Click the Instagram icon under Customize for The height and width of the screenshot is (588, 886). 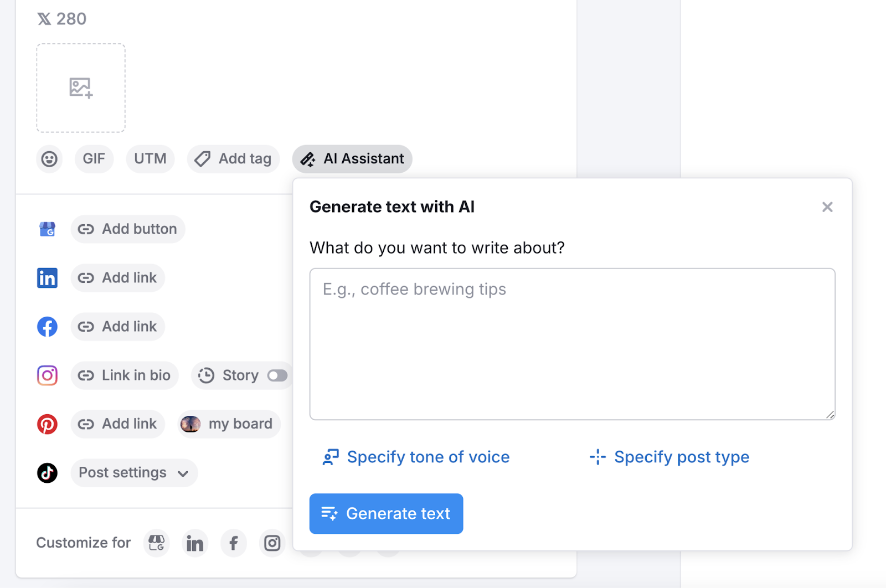[272, 543]
